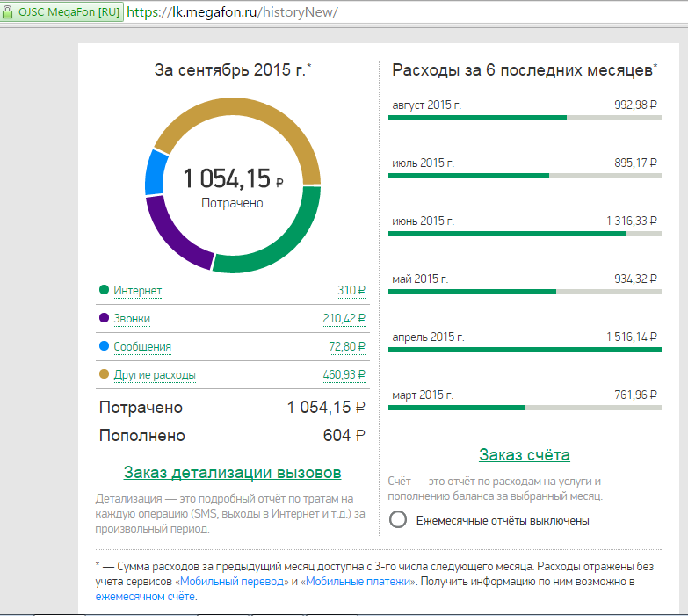Open the Мобильные платежи link
Image resolution: width=688 pixels, height=616 pixels.
tap(358, 582)
